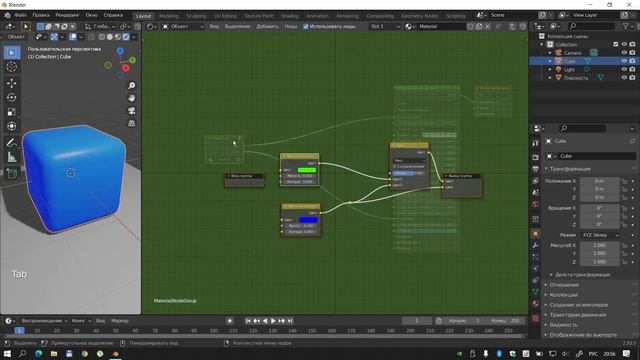Click the Положение X value field

pyautogui.click(x=600, y=181)
